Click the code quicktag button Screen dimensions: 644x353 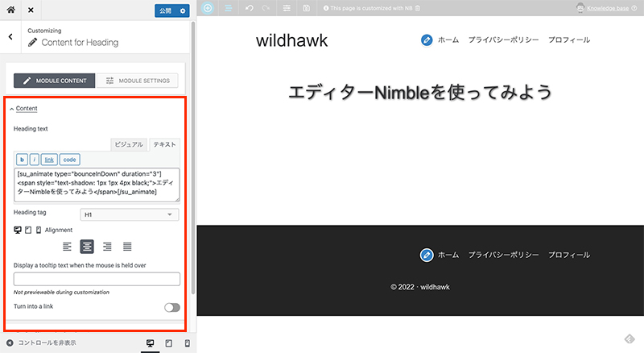point(70,160)
